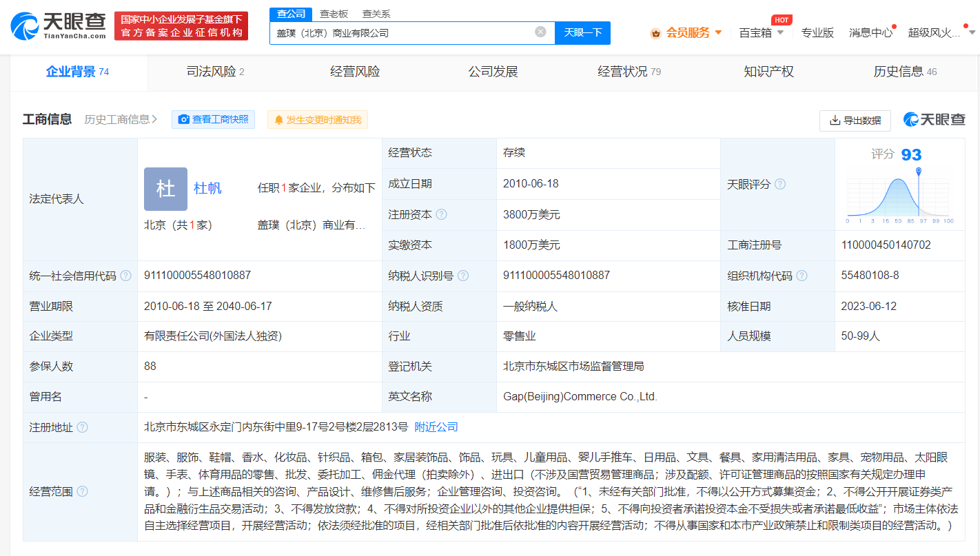Click the 存续 operating status value

click(514, 153)
